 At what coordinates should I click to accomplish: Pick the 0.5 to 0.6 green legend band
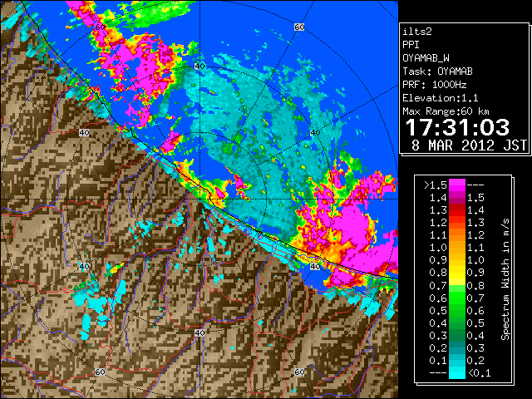tap(457, 310)
